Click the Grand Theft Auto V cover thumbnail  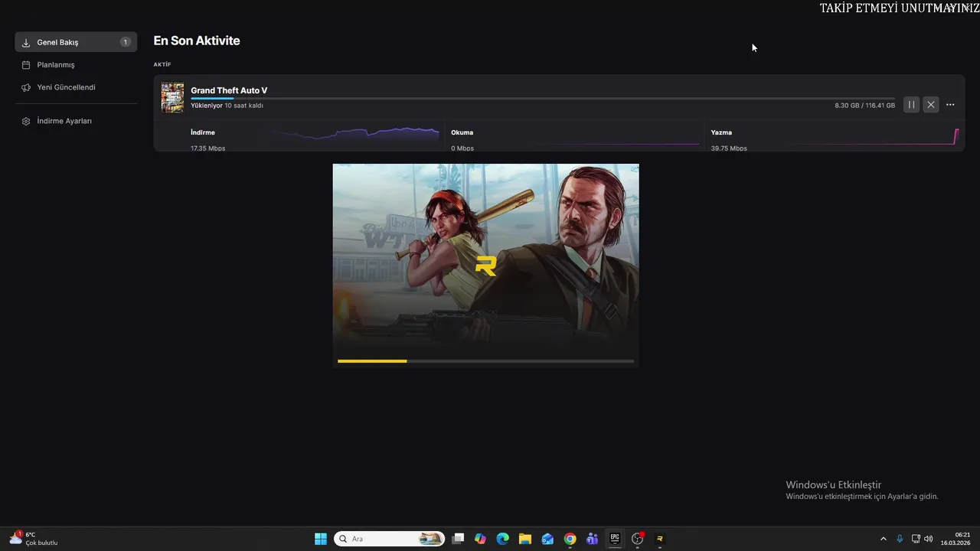[172, 97]
